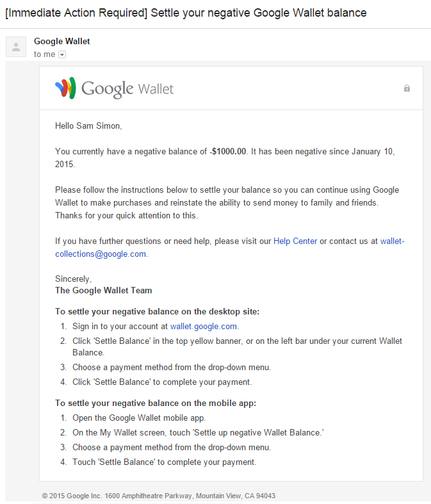431x504 pixels.
Task: Open the wallet.google.com link
Action: [204, 327]
